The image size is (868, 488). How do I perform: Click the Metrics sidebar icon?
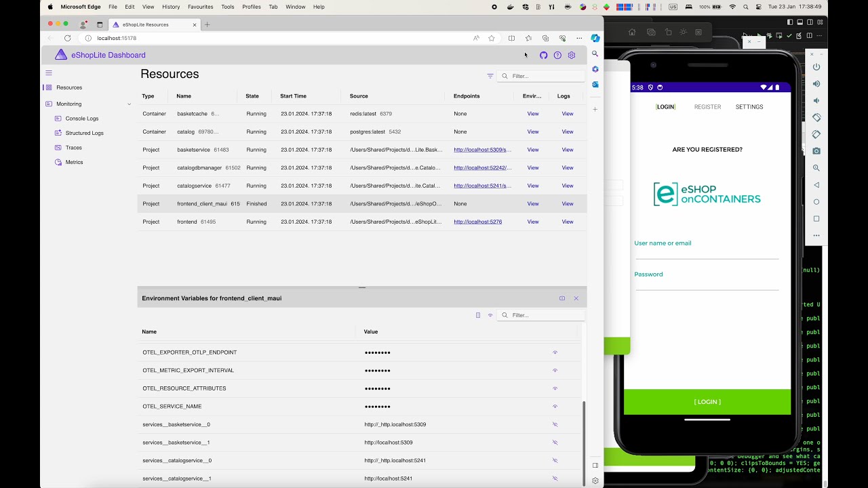(58, 162)
